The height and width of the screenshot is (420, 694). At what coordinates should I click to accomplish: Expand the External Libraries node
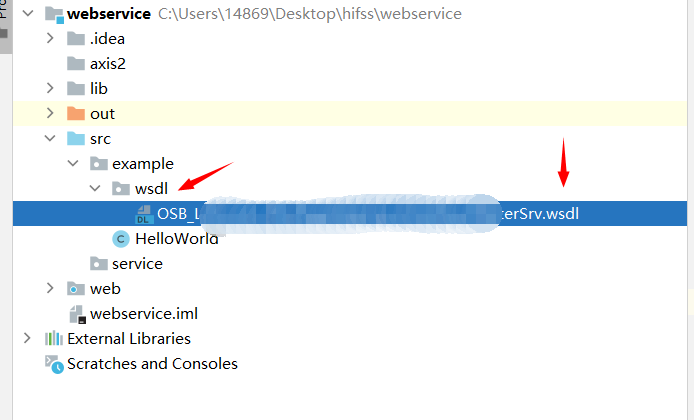pyautogui.click(x=28, y=339)
